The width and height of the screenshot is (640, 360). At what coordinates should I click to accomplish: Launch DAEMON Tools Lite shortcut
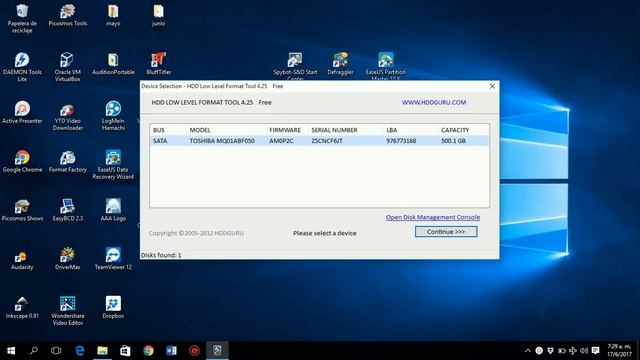pos(22,67)
